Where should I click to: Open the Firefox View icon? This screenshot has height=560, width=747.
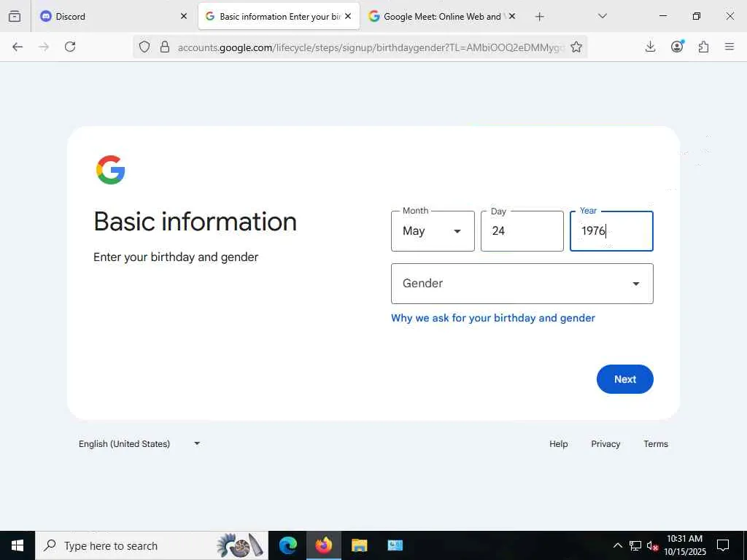15,16
